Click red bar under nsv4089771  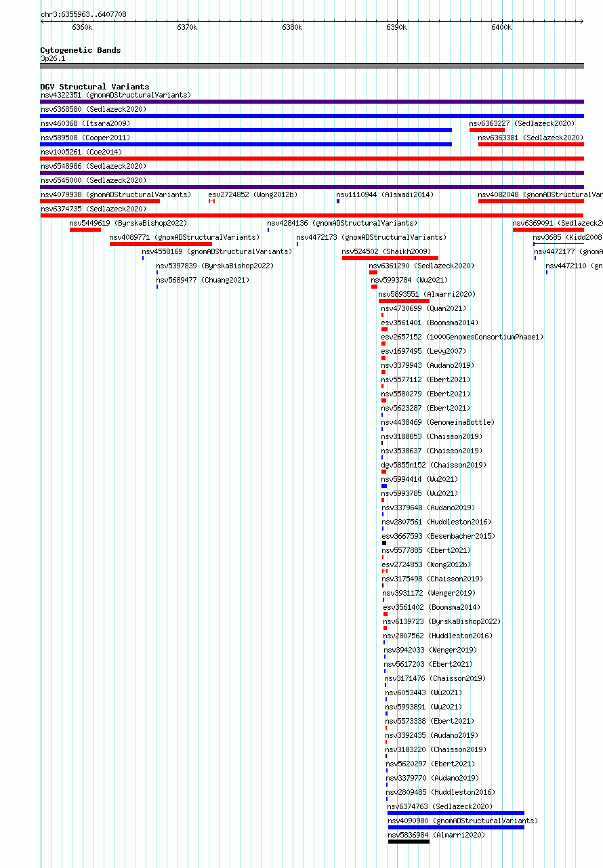click(x=161, y=244)
